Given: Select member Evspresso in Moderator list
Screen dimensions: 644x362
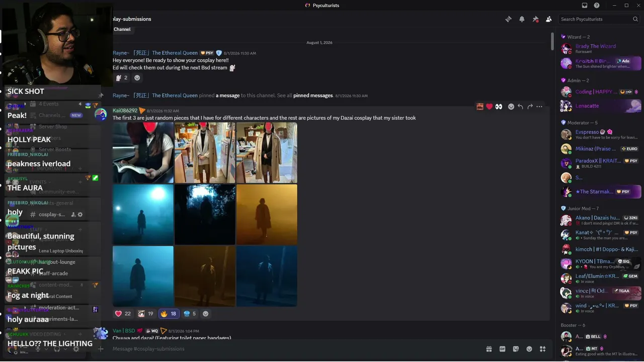Looking at the screenshot, I should (x=601, y=135).
